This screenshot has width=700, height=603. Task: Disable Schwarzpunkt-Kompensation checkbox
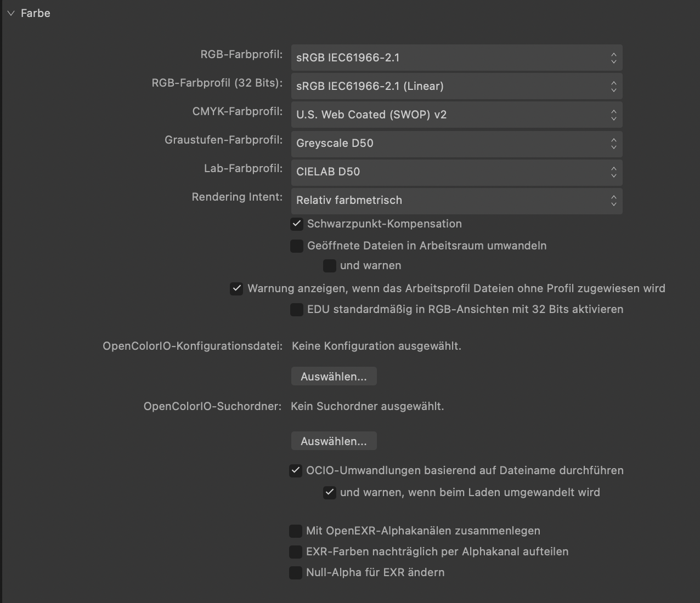pyautogui.click(x=297, y=224)
